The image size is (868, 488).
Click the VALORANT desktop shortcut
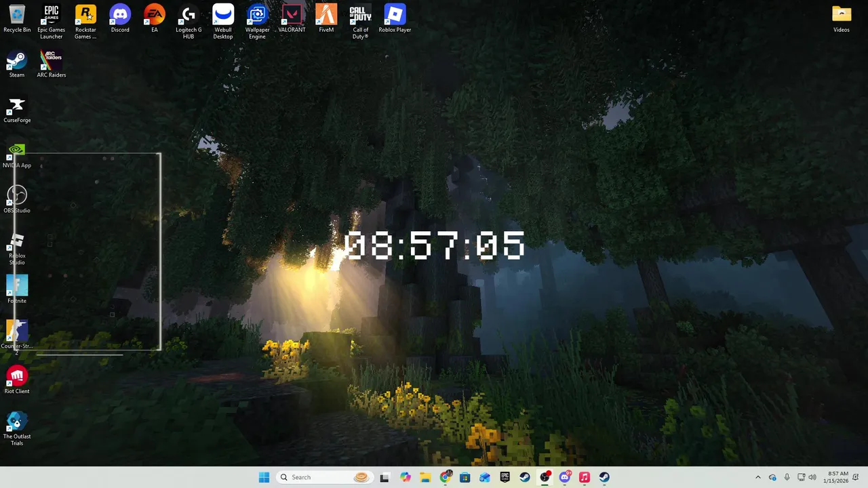tap(292, 19)
